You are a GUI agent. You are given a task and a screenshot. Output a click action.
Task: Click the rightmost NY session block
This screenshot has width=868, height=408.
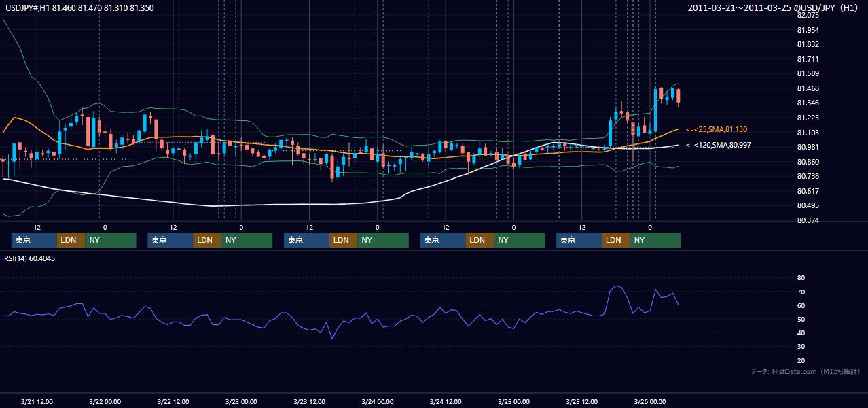tap(655, 240)
